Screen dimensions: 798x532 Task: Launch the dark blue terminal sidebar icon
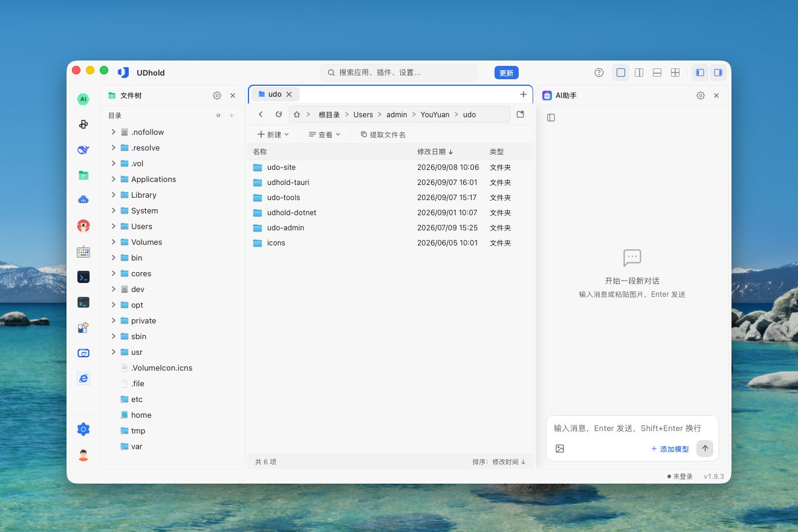[83, 277]
